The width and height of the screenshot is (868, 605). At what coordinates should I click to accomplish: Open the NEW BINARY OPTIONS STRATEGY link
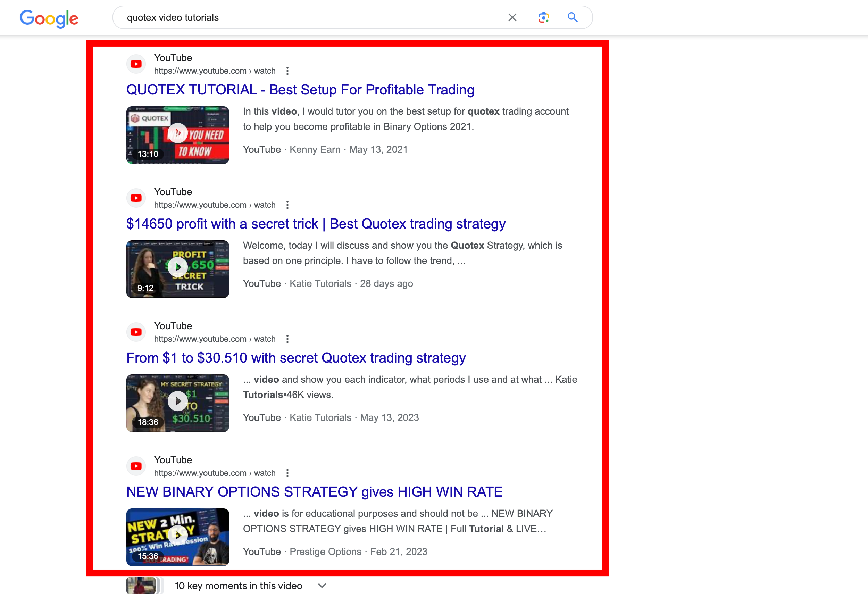(x=314, y=491)
